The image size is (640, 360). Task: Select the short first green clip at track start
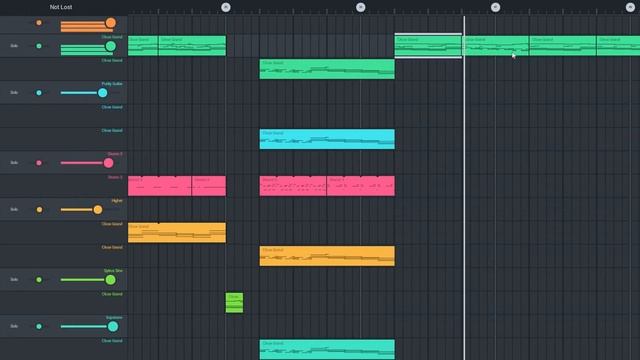click(x=143, y=46)
